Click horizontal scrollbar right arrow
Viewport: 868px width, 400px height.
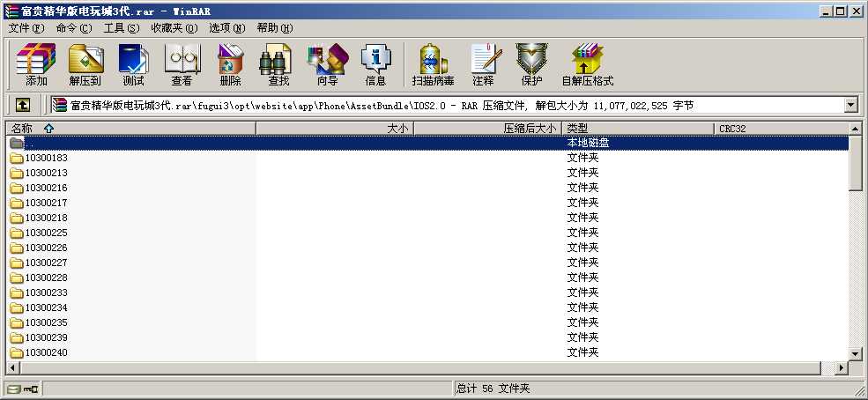click(x=842, y=367)
